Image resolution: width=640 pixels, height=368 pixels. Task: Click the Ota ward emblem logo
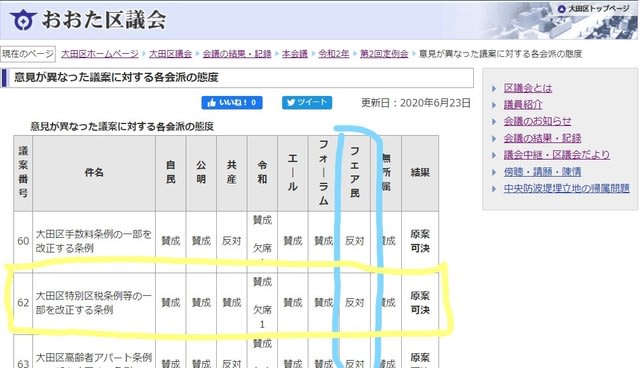[x=23, y=20]
